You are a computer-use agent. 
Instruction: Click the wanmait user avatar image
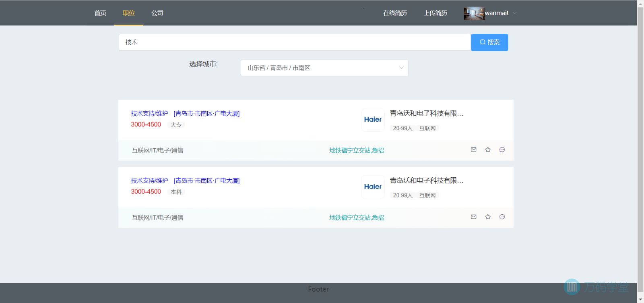[474, 13]
